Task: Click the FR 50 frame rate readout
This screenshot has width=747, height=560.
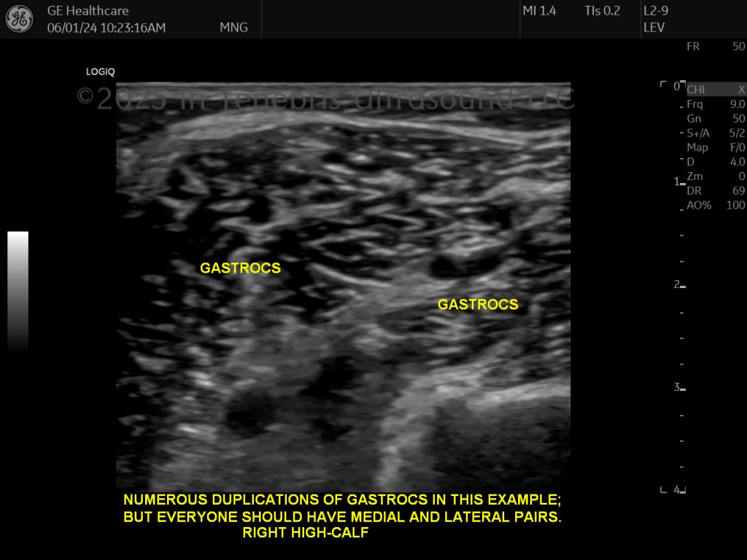Action: (716, 46)
